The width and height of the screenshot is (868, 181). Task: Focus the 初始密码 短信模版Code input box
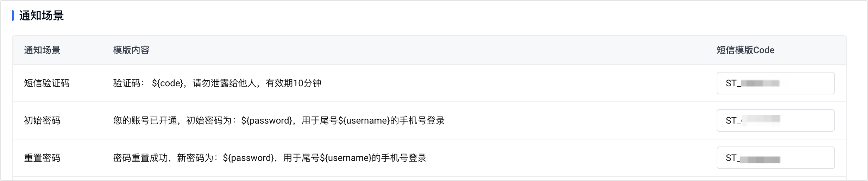click(775, 120)
